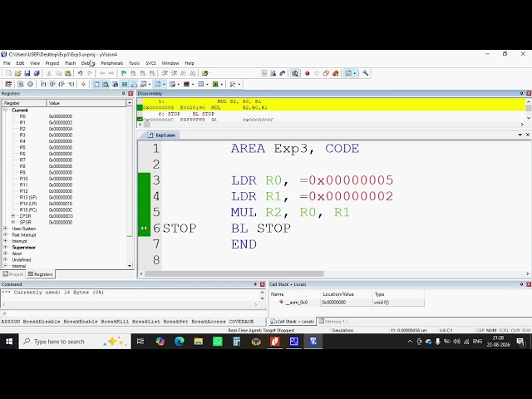The width and height of the screenshot is (532, 399).
Task: Click the Insert Bookmark flag icon
Action: click(124, 73)
